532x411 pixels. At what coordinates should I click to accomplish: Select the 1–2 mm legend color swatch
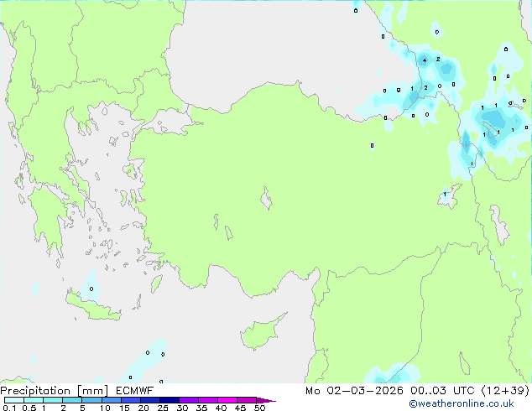tap(53, 400)
